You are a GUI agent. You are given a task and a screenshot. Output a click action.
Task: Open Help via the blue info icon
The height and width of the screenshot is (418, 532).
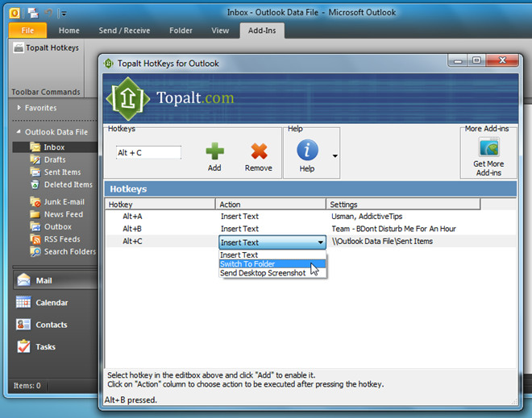point(307,150)
